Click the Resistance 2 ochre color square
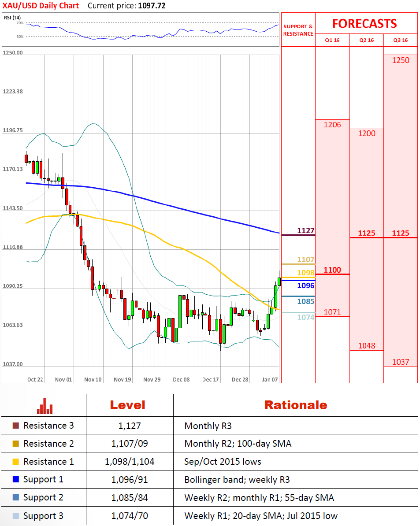 coord(16,444)
